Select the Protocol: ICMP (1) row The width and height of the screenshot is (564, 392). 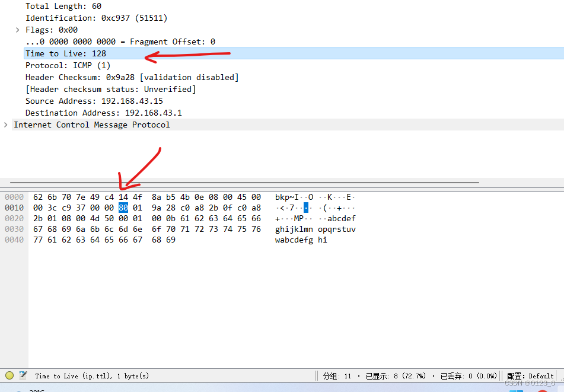(x=68, y=65)
